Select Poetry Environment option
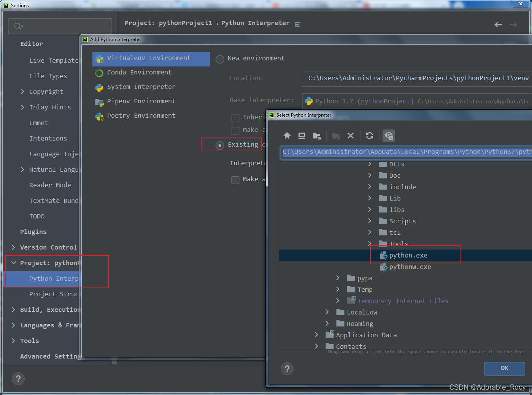Screen dimensions: 532x395 point(151,116)
